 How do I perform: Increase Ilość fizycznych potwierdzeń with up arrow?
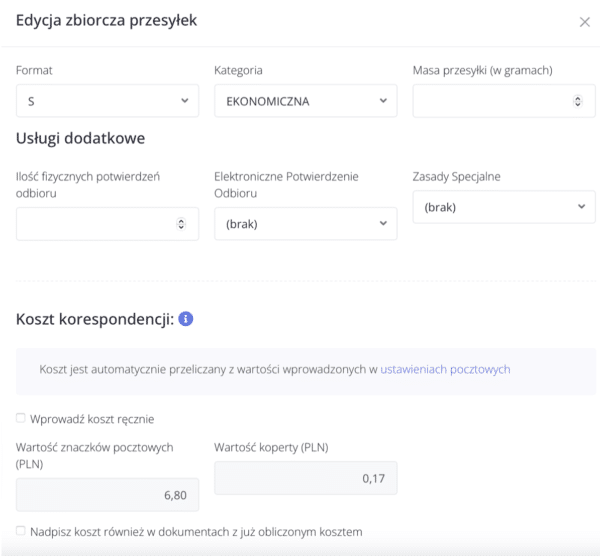[x=181, y=221]
